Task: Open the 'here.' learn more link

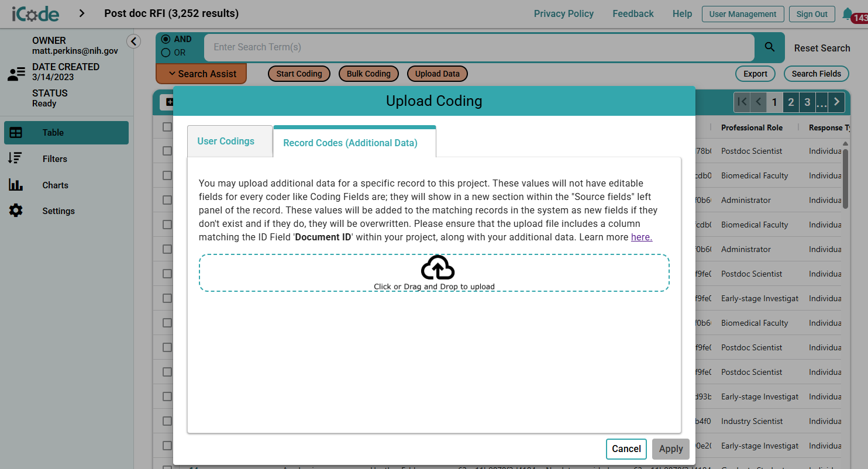Action: coord(642,237)
